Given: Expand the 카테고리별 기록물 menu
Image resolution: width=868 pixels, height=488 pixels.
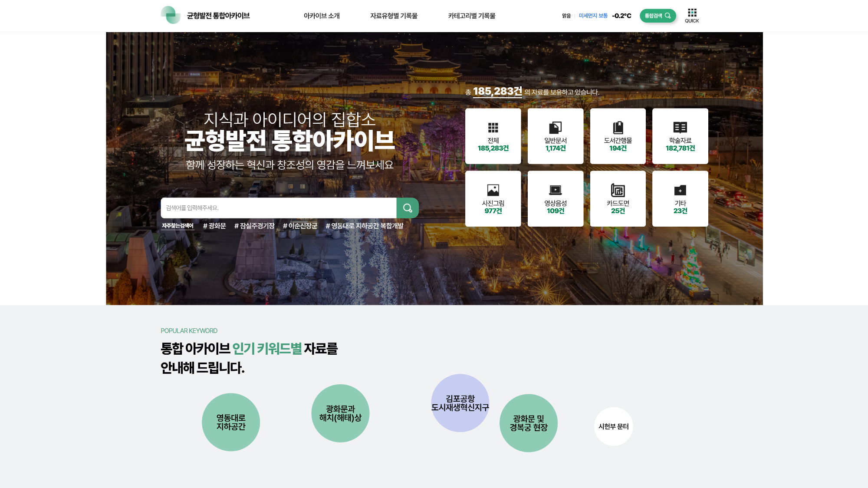Looking at the screenshot, I should (472, 16).
